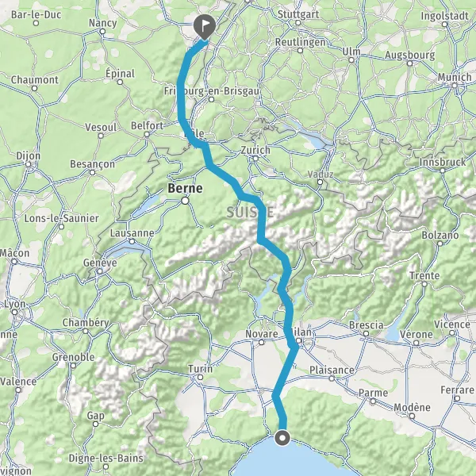
Task: Select the Nancy city label
Action: coord(102,23)
